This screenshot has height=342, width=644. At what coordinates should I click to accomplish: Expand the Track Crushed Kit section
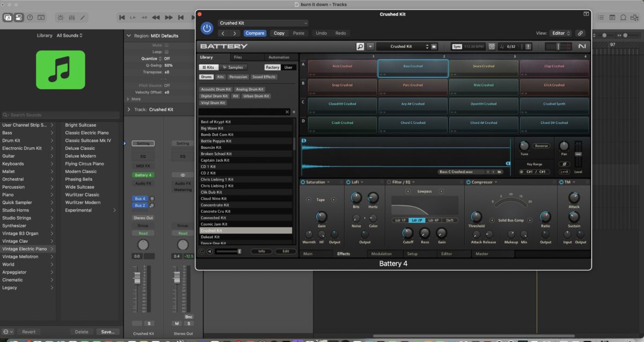pos(129,110)
